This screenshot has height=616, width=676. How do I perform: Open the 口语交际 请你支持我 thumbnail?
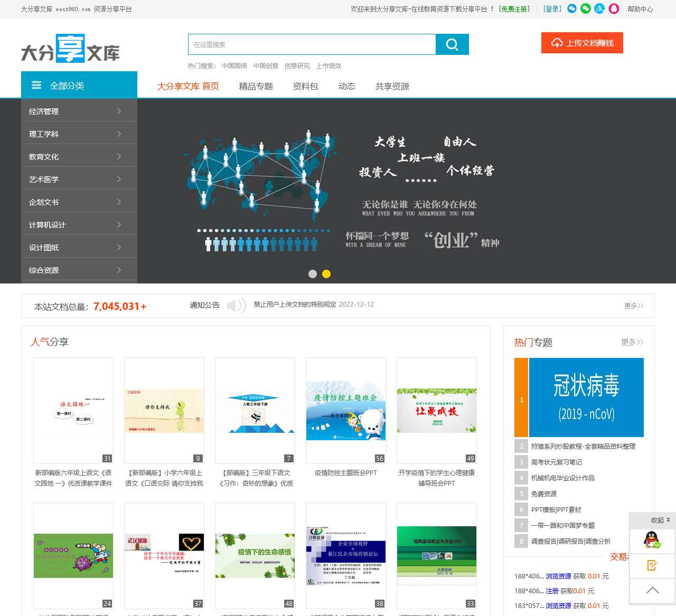(x=164, y=411)
